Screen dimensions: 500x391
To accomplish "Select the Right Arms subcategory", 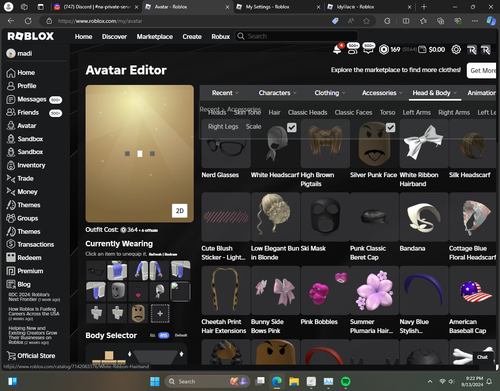I will click(454, 113).
